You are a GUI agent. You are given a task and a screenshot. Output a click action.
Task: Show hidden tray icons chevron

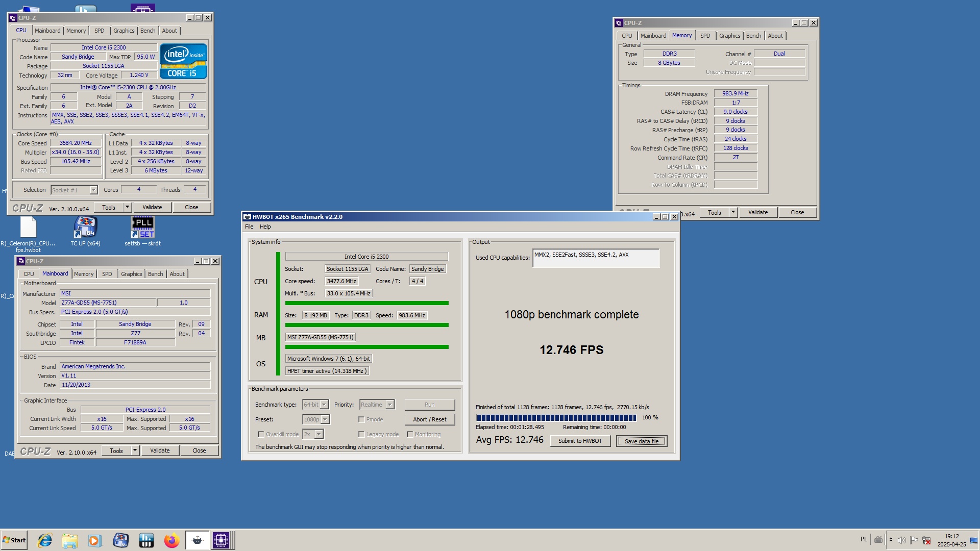pos(891,540)
